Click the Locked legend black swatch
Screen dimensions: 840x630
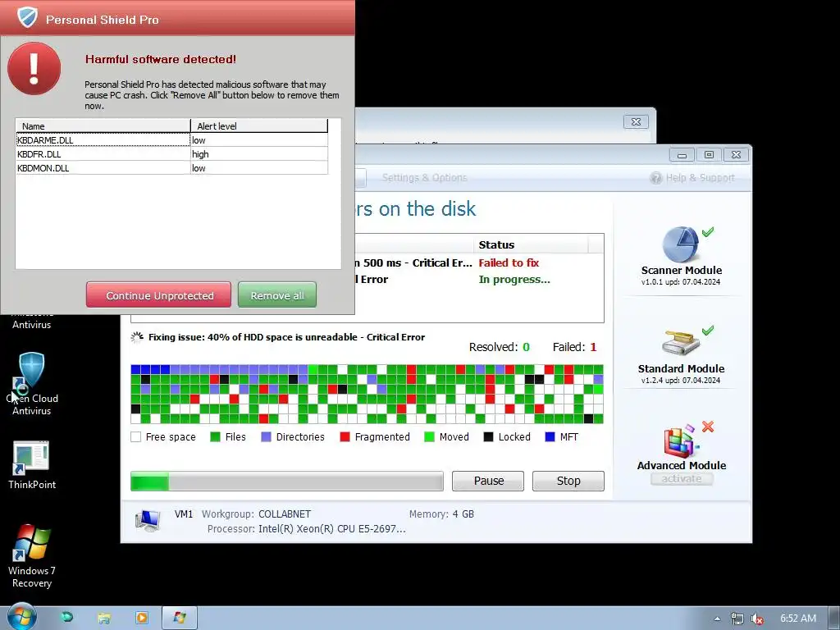coord(488,436)
